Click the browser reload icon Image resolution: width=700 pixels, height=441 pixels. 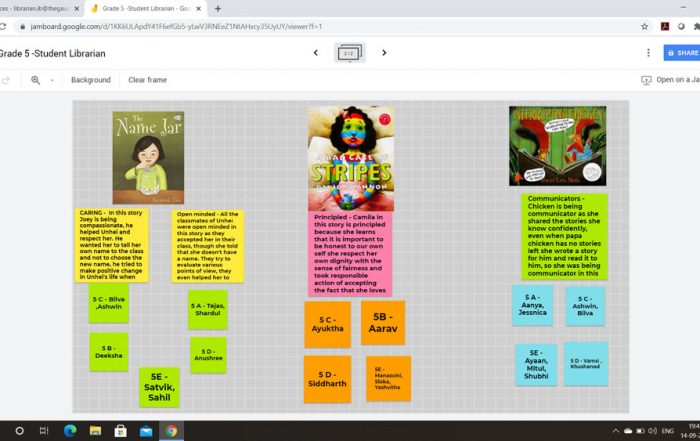(3, 26)
